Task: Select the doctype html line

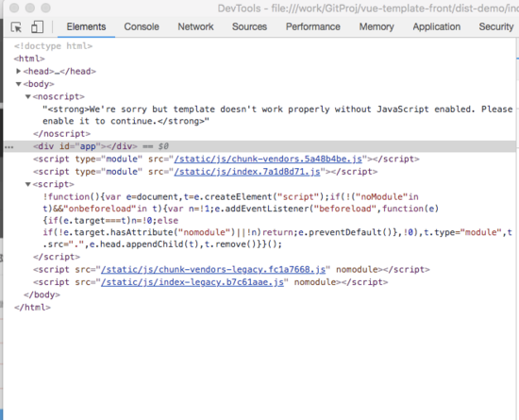Action: click(x=53, y=46)
